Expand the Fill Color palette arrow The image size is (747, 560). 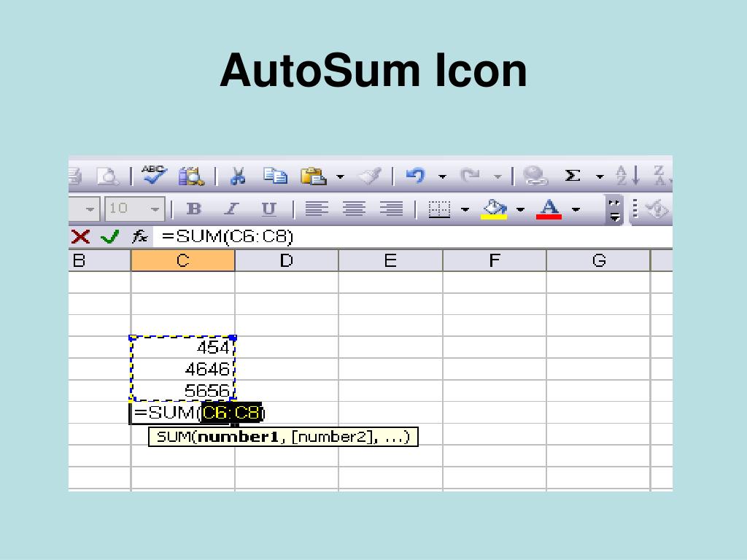coord(520,209)
